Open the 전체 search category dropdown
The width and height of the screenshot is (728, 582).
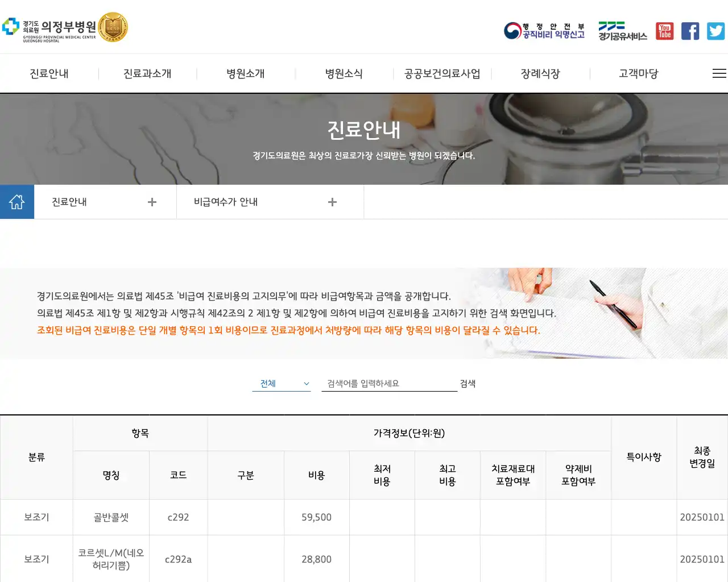click(x=281, y=383)
